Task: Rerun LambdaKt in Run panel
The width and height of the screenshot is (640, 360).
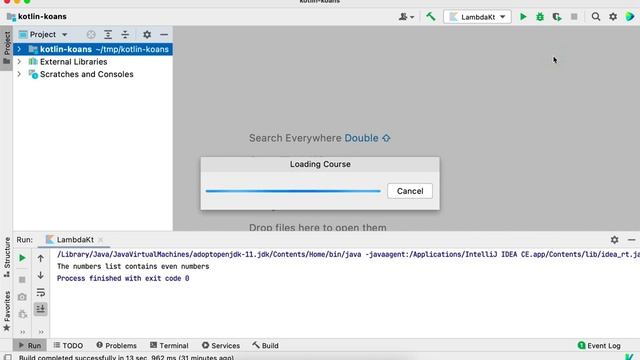Action: coord(22,258)
